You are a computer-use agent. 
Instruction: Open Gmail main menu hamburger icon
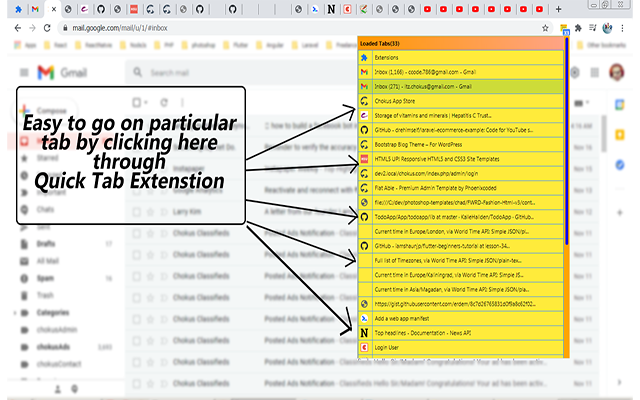(23, 73)
